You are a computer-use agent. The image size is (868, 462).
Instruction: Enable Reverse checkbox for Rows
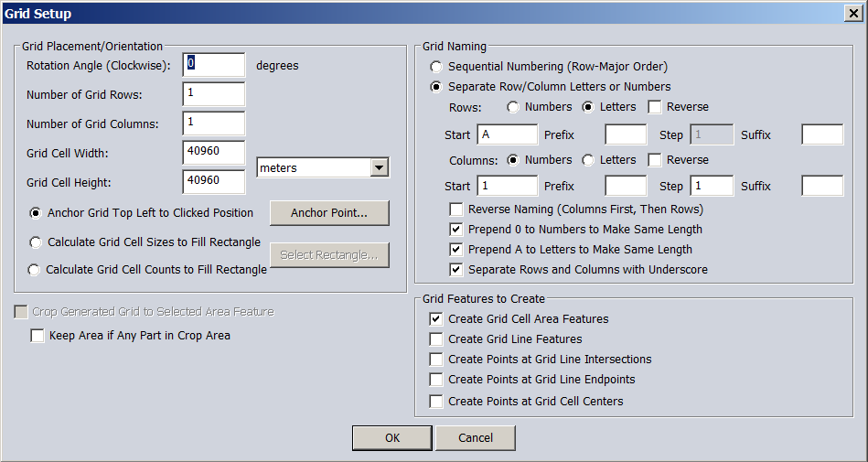(655, 107)
